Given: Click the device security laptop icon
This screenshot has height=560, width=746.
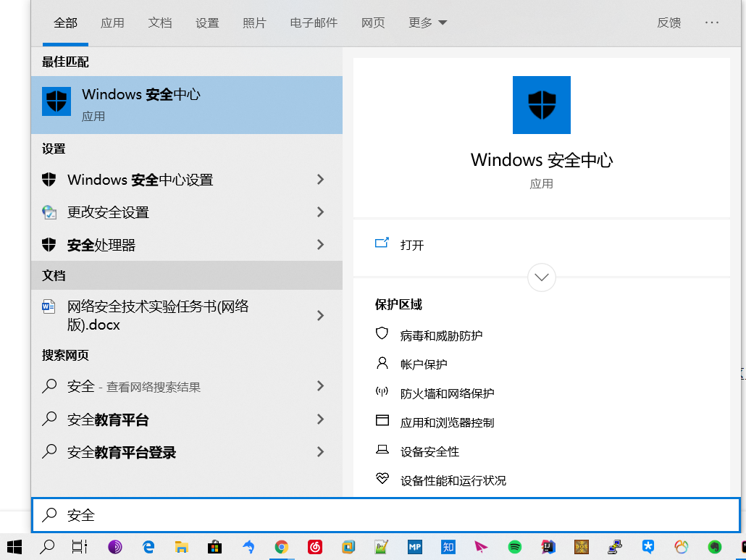Looking at the screenshot, I should [382, 449].
